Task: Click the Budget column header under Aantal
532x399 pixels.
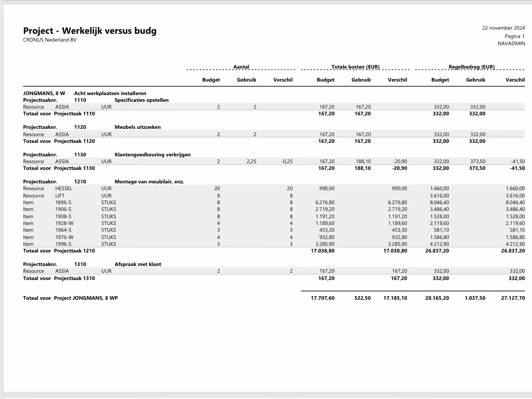Action: [x=211, y=80]
